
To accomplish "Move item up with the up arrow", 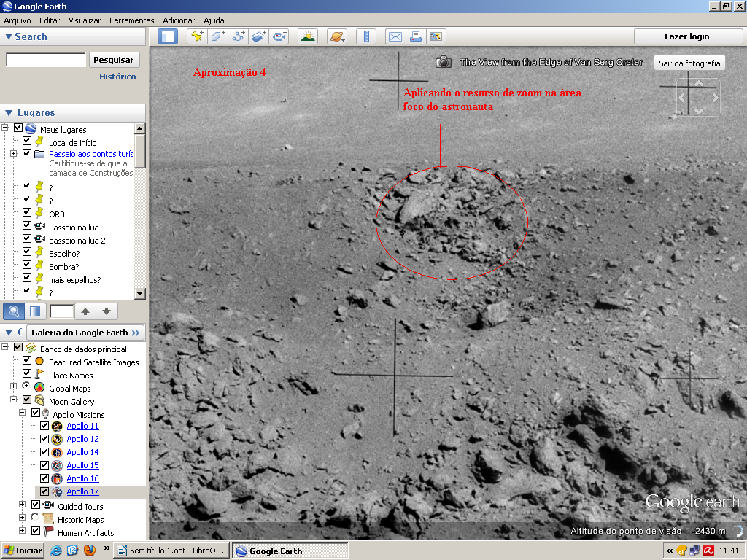I will tap(85, 311).
